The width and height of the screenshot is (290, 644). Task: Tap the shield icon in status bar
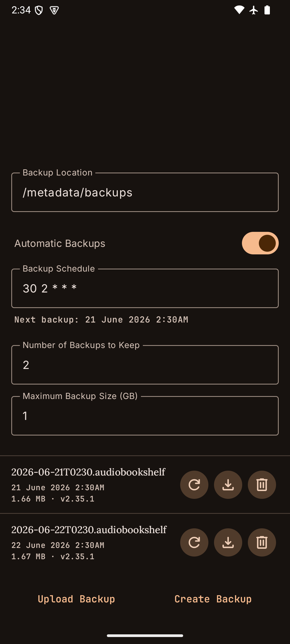(x=39, y=10)
